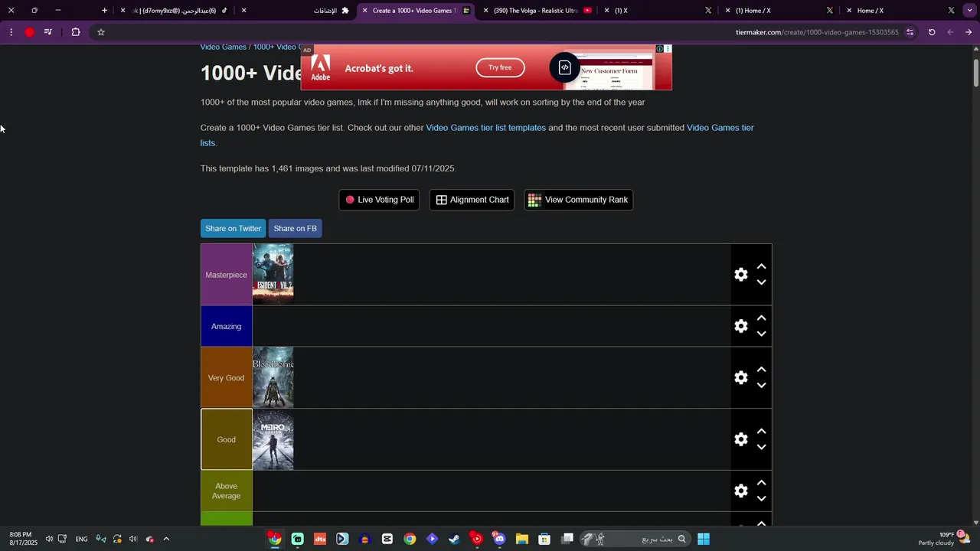Select the Bloodborne game thumbnail
This screenshot has height=551, width=980.
pyautogui.click(x=273, y=377)
